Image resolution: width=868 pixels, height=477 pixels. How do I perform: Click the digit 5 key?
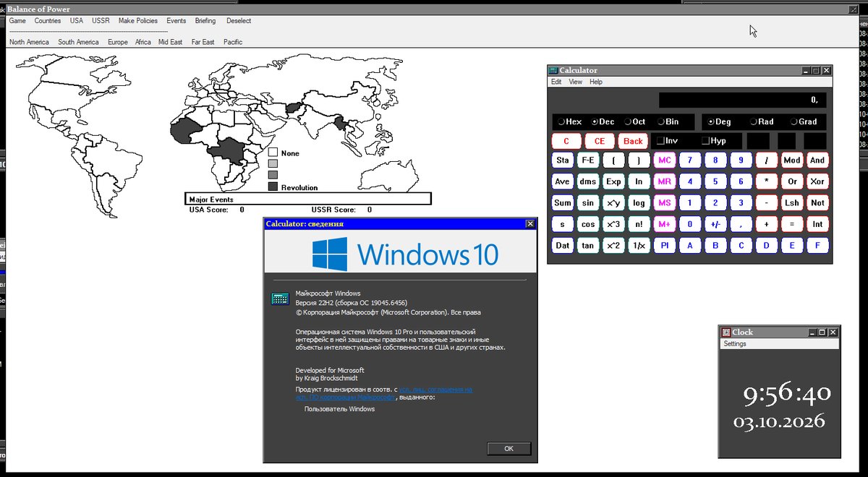tap(715, 181)
